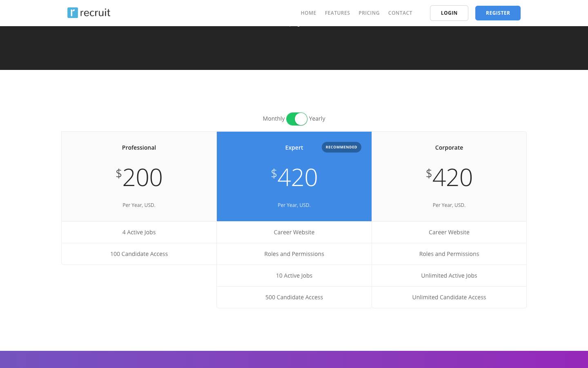
Task: Click the Corporate plan $420 price
Action: (449, 177)
